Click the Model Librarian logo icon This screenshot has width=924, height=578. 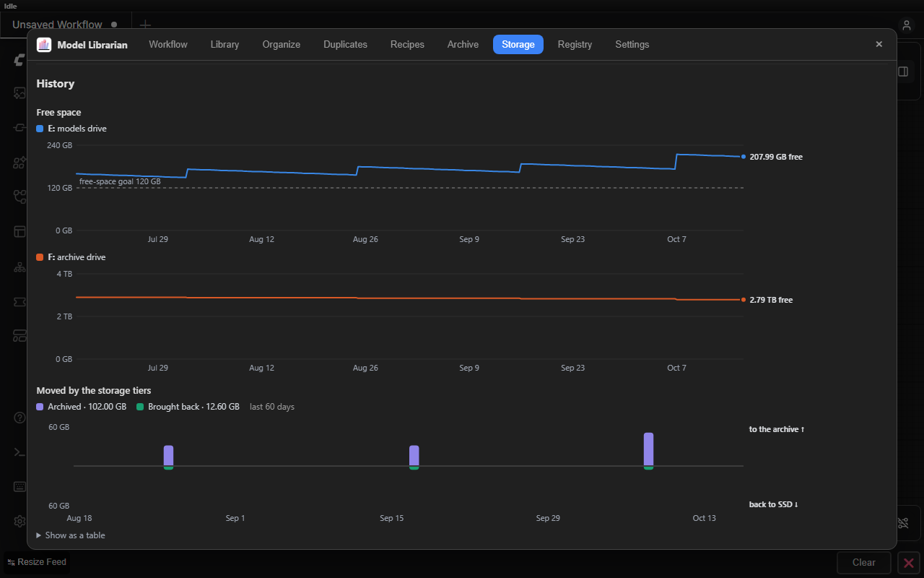[44, 45]
